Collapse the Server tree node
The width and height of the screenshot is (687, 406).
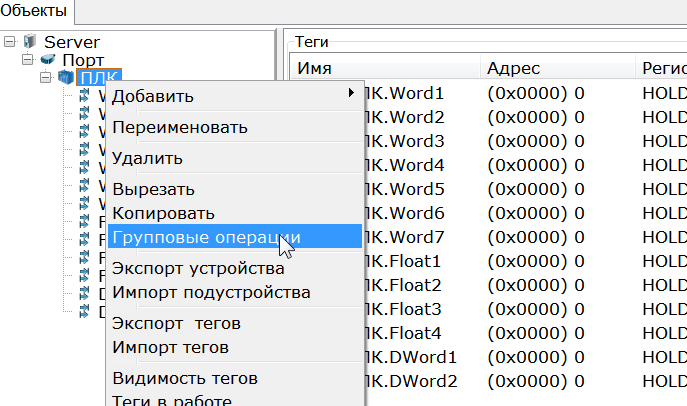pyautogui.click(x=10, y=42)
